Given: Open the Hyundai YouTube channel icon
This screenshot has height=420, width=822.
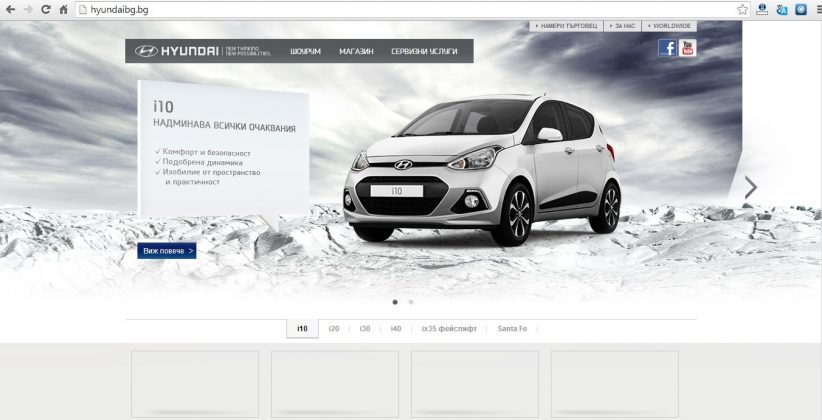Looking at the screenshot, I should [x=687, y=48].
